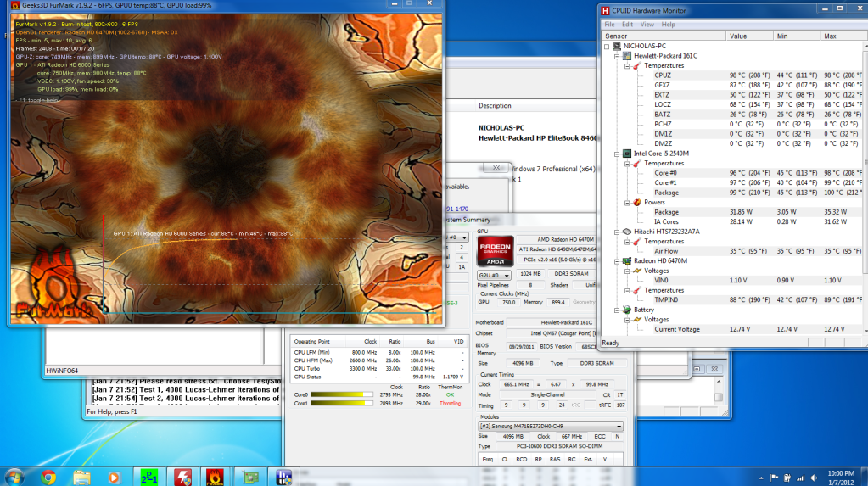Click the AMD Radeon Graphics logo in HWiNFO

coord(495,251)
